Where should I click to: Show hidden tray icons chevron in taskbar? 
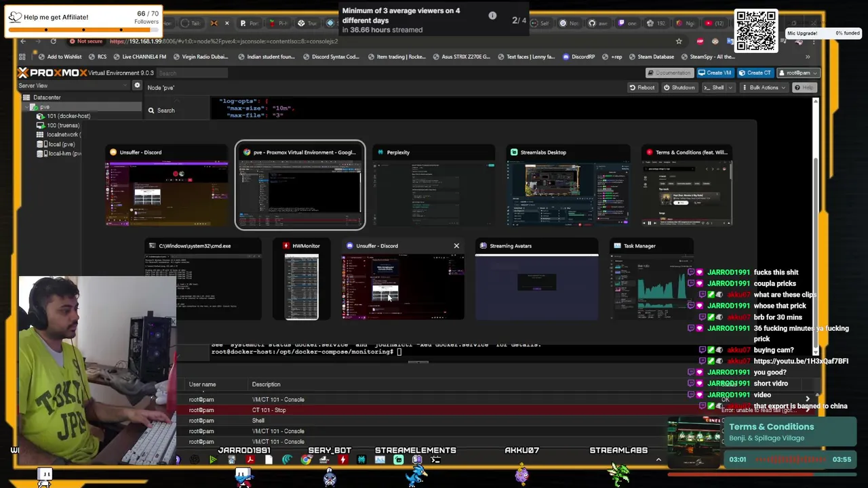coord(658,460)
